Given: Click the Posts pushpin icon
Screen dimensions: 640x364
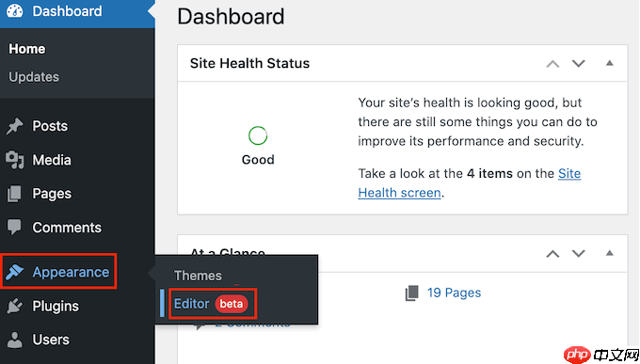Looking at the screenshot, I should [15, 126].
